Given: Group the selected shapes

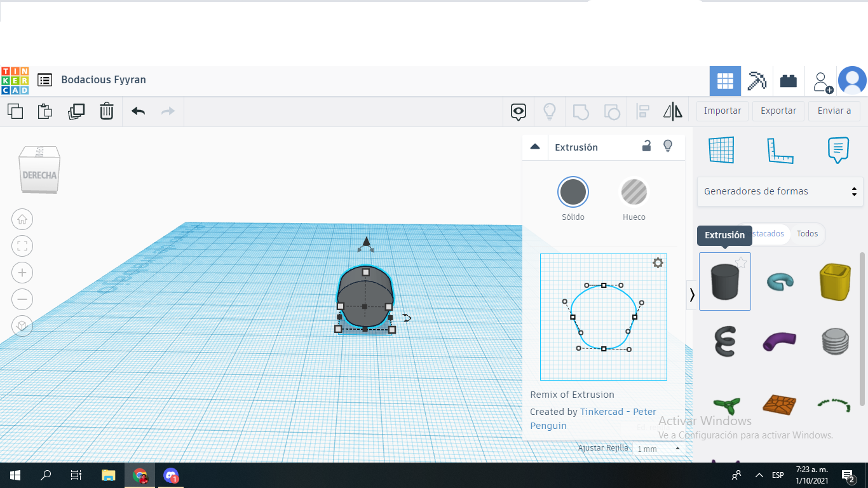Looking at the screenshot, I should click(581, 112).
